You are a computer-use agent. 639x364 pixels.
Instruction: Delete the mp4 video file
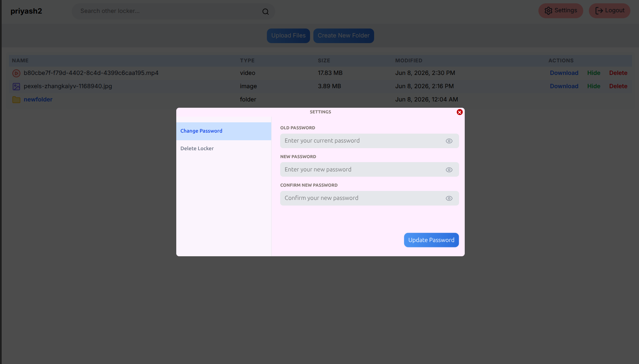click(618, 73)
